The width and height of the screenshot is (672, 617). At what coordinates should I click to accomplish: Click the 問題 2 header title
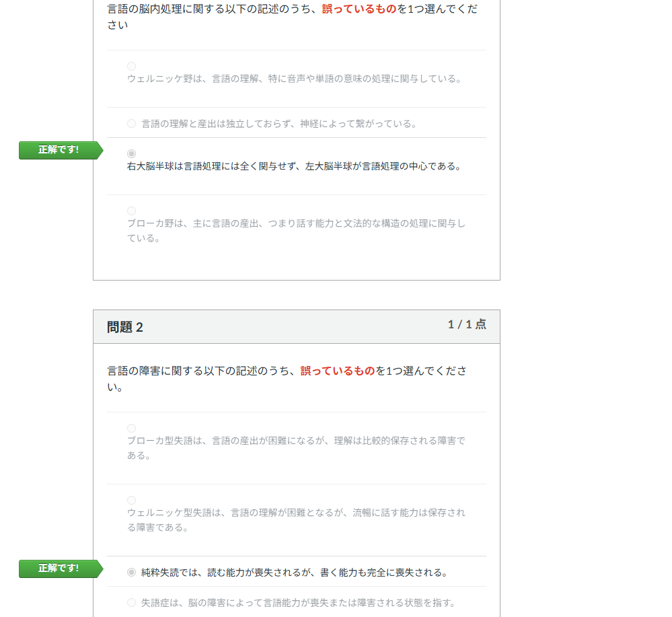(125, 328)
